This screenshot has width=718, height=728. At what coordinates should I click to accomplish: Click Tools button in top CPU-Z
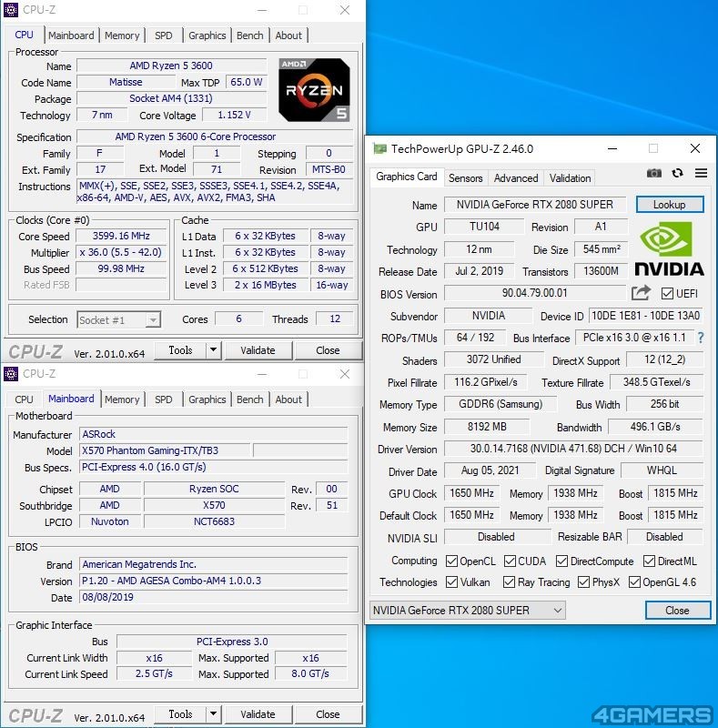180,350
